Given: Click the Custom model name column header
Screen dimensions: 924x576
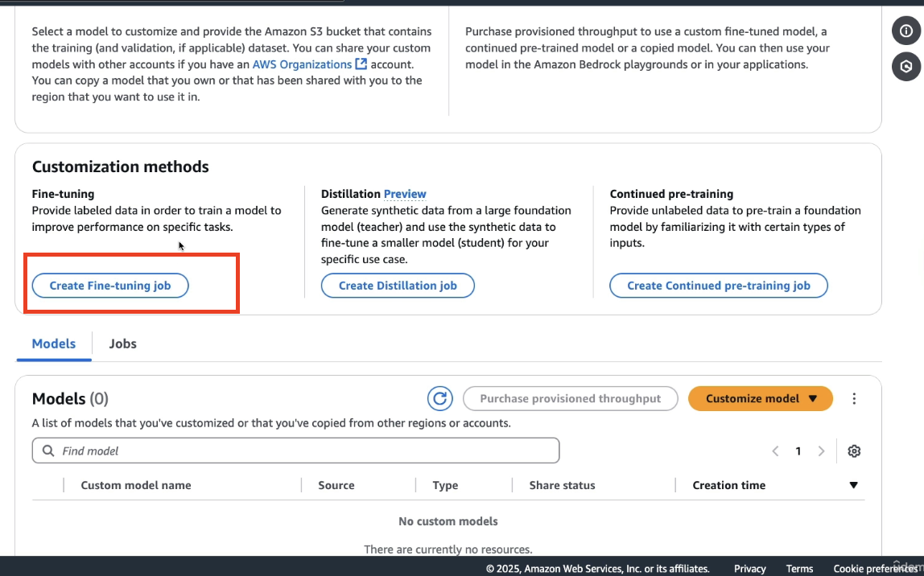Looking at the screenshot, I should tap(135, 485).
